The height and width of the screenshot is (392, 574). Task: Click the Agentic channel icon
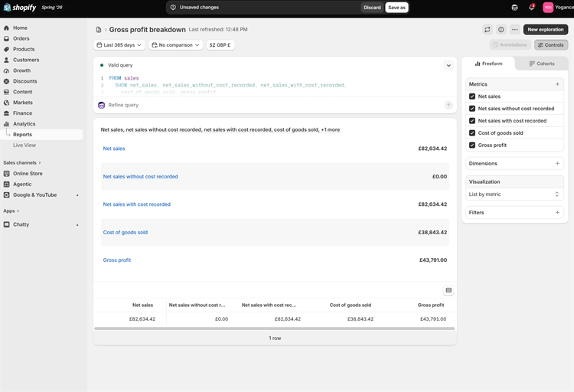(x=6, y=185)
